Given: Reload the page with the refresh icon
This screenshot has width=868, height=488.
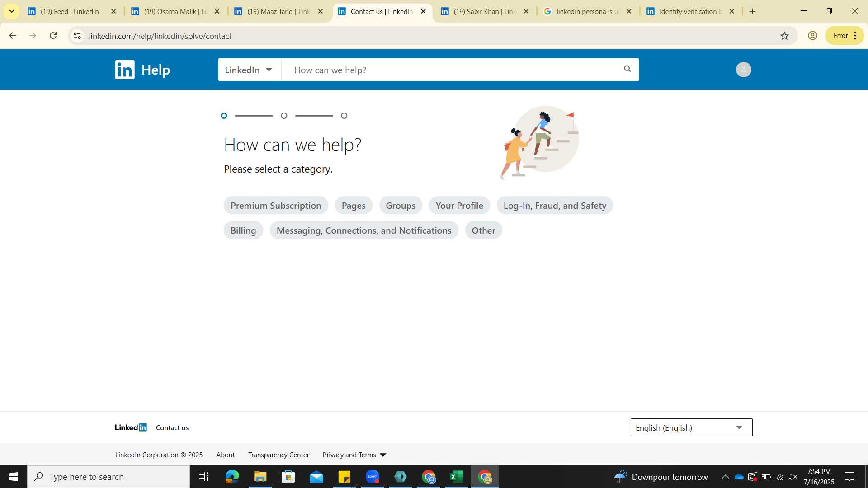Looking at the screenshot, I should click(53, 36).
